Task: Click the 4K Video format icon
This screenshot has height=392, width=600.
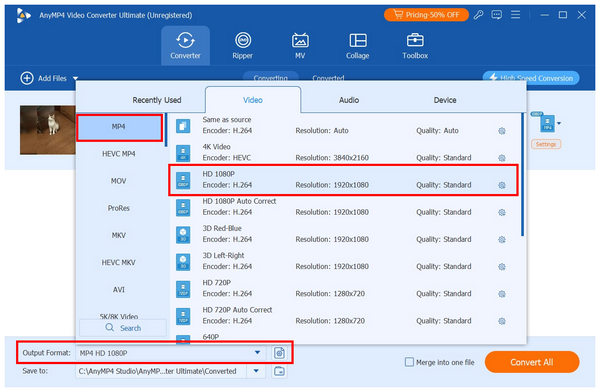Action: pyautogui.click(x=183, y=153)
